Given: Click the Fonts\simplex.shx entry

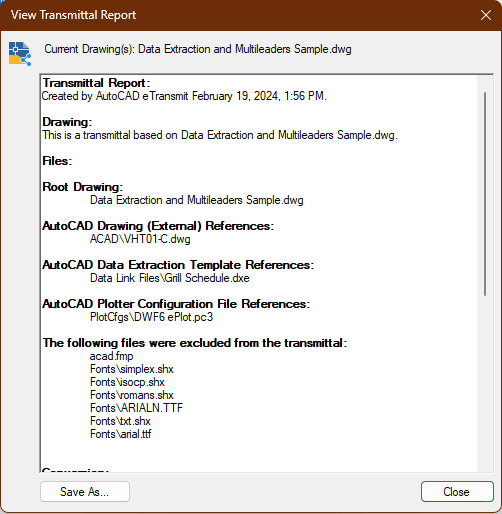Looking at the screenshot, I should 132,369.
